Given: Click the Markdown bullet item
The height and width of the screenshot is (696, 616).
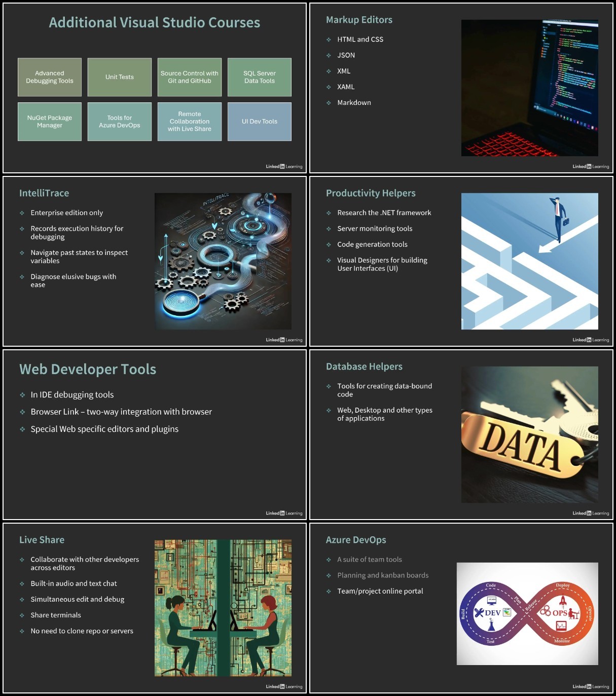Looking at the screenshot, I should point(354,102).
